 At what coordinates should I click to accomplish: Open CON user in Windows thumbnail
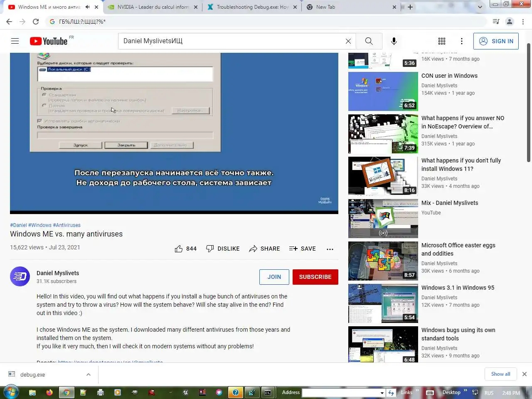coord(383,91)
